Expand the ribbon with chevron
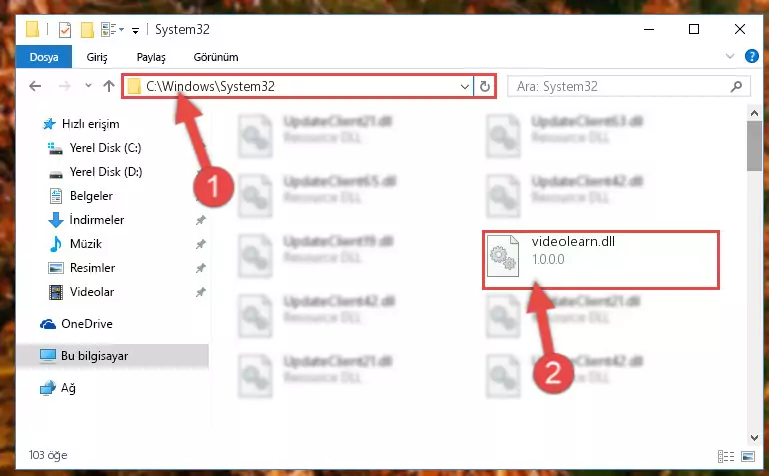769x476 pixels. point(730,56)
